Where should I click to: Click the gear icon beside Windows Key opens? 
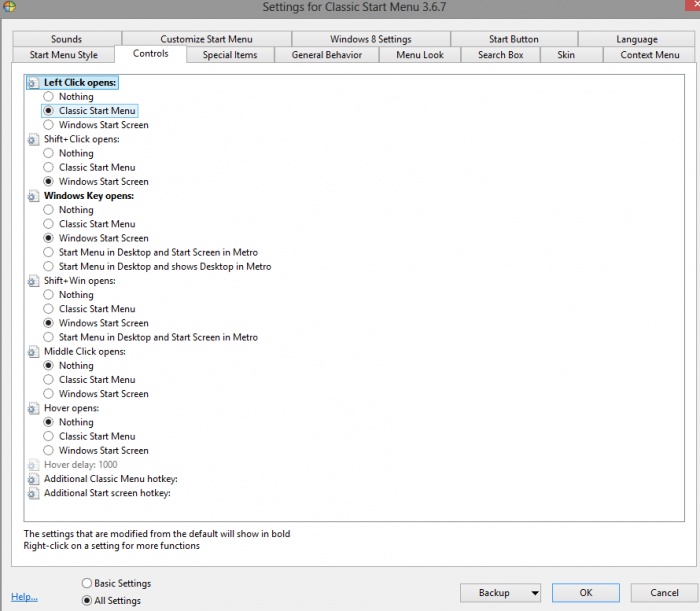pyautogui.click(x=33, y=196)
